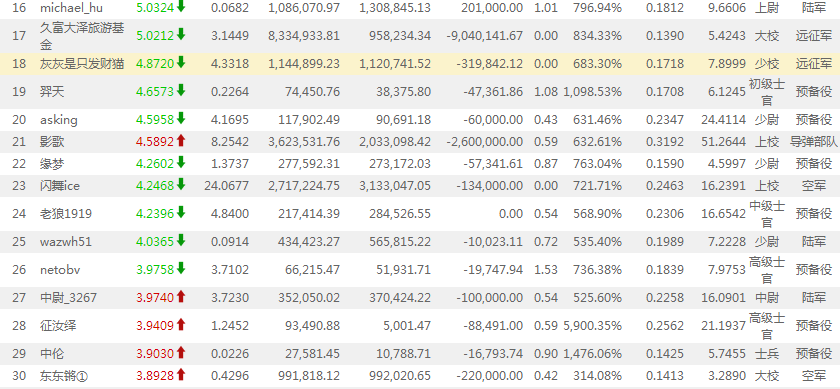Click the value 24.4114 in row 20
Image resolution: width=840 pixels, height=389 pixels.
723,120
